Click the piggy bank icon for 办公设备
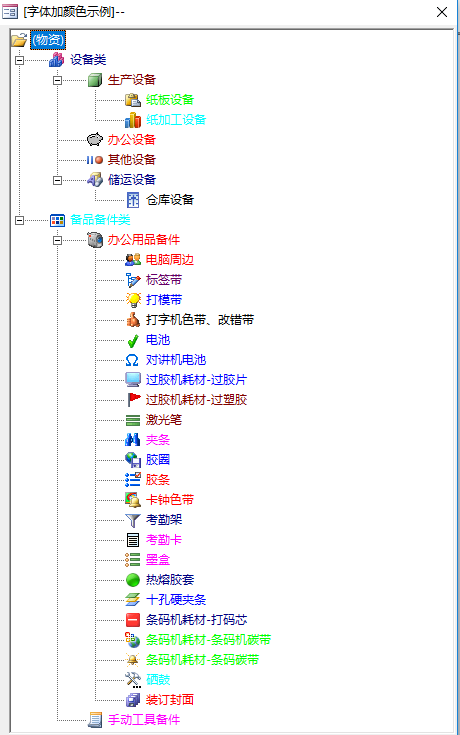Viewport: 460px width, 735px height. pyautogui.click(x=95, y=140)
